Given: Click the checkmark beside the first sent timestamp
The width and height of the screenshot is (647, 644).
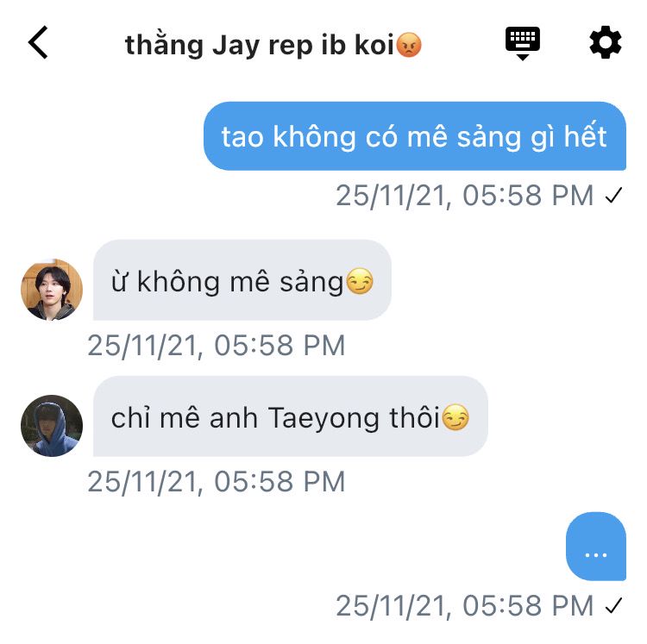Looking at the screenshot, I should pyautogui.click(x=613, y=196).
